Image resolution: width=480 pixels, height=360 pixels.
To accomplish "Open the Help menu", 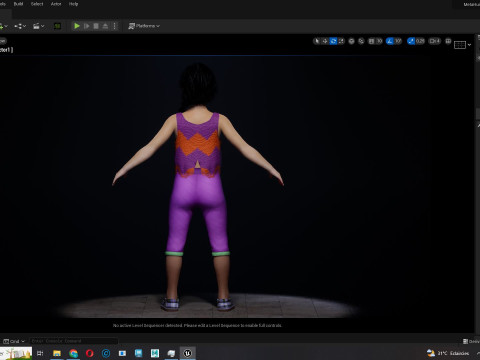I will tap(73, 4).
